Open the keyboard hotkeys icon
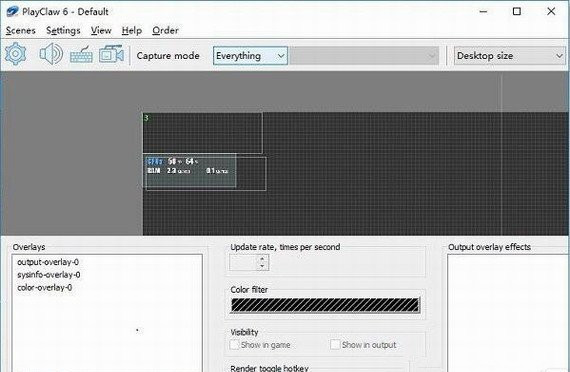The height and width of the screenshot is (372, 570). 81,55
